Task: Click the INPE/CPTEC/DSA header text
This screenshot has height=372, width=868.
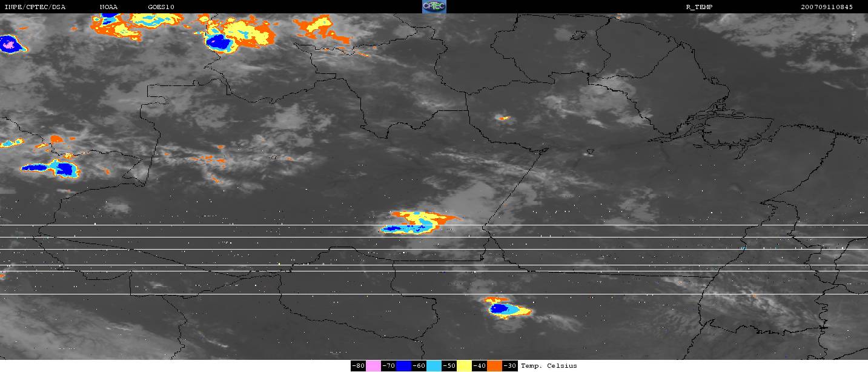Action: [35, 7]
